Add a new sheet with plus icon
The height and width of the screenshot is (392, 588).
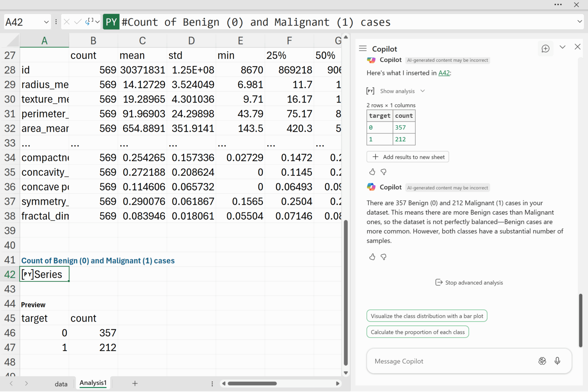point(135,383)
